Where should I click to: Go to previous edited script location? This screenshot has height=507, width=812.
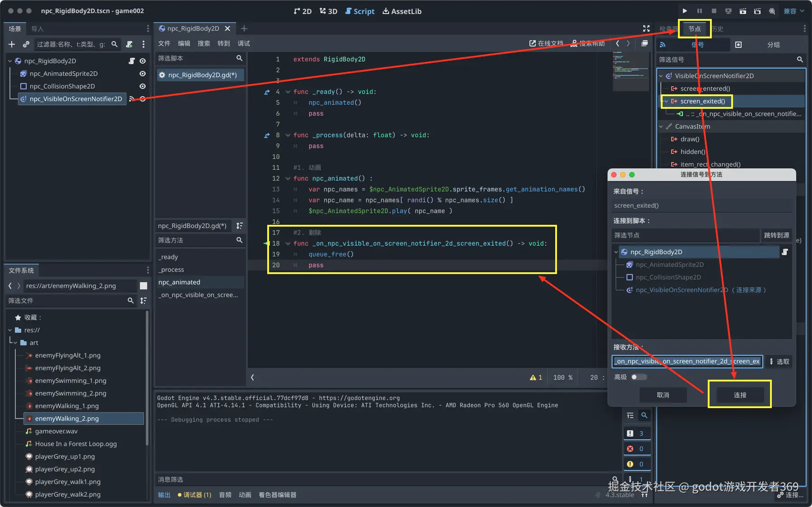click(617, 43)
